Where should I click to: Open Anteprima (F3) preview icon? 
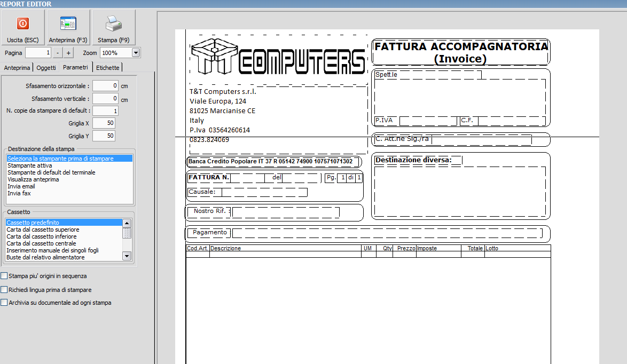click(x=68, y=23)
